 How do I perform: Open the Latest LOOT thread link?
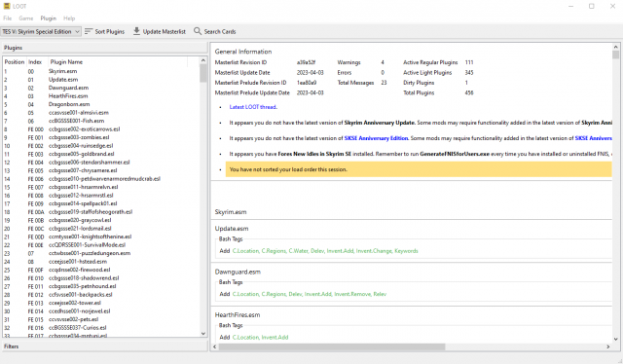pos(253,107)
